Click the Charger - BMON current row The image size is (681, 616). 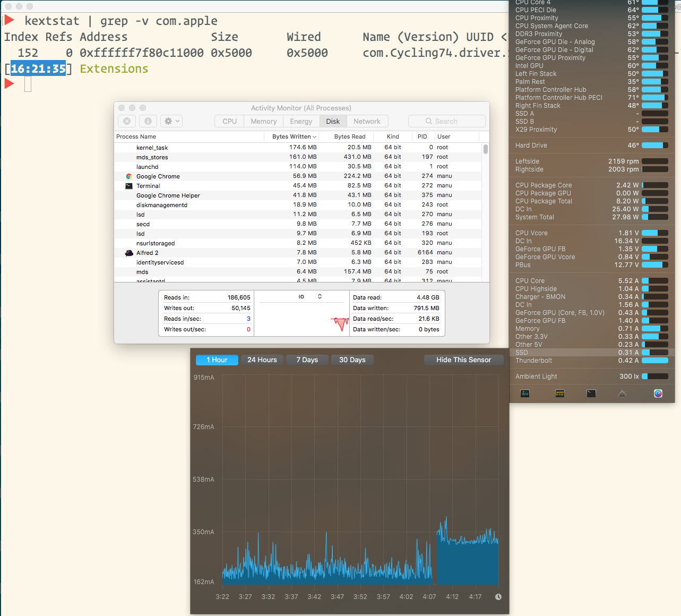point(592,297)
